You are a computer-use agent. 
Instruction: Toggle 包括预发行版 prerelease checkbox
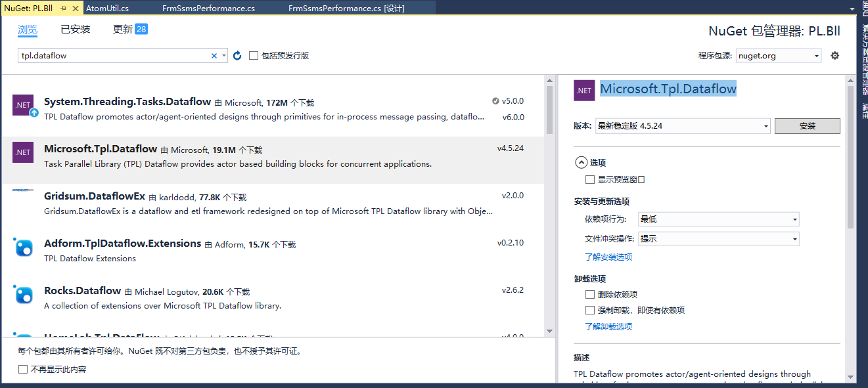[254, 56]
